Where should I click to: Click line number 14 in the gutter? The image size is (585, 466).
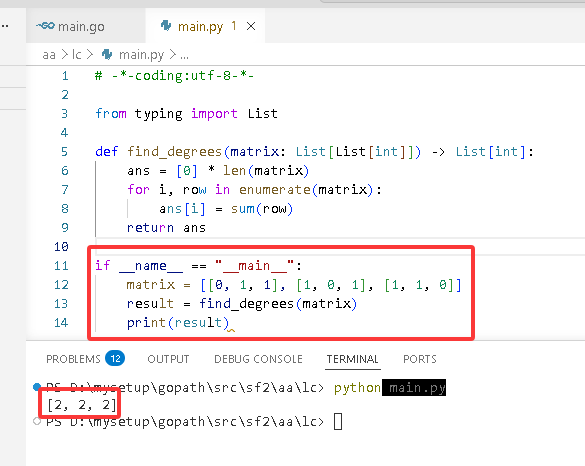pyautogui.click(x=61, y=322)
